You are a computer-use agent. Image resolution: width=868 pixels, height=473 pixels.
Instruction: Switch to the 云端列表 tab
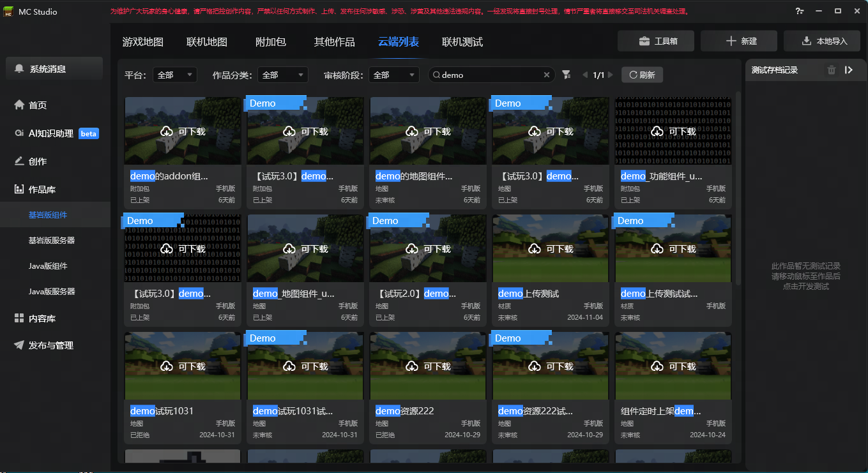[x=399, y=42]
